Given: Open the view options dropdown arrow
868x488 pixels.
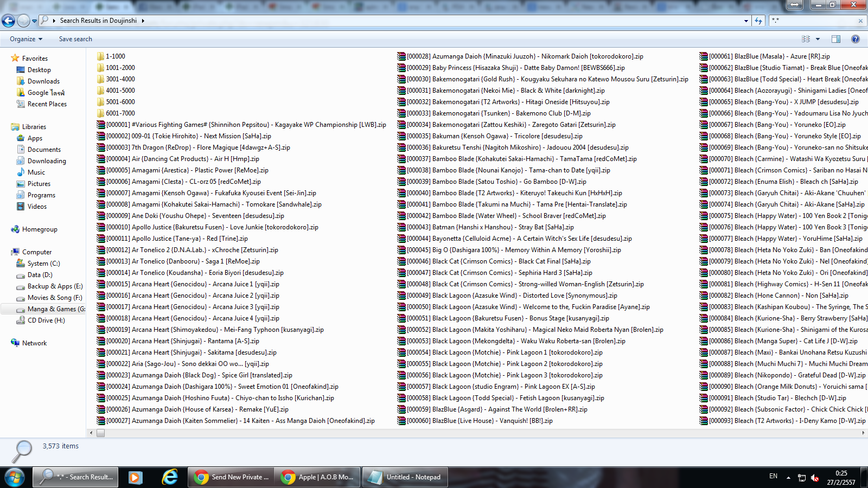Looking at the screenshot, I should [x=818, y=39].
